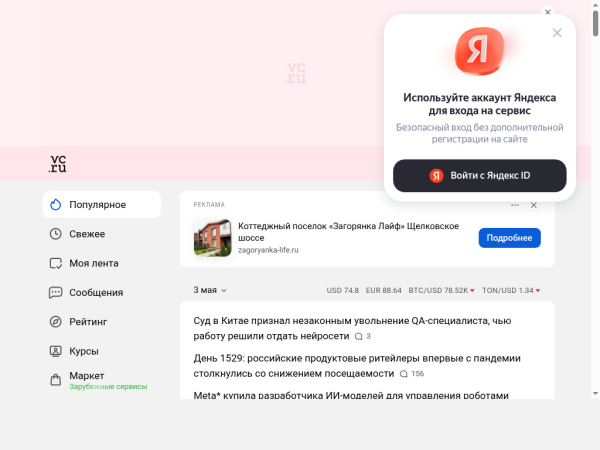This screenshot has height=450, width=600.
Task: Click the feed icon beside Моя лента
Action: pos(55,263)
